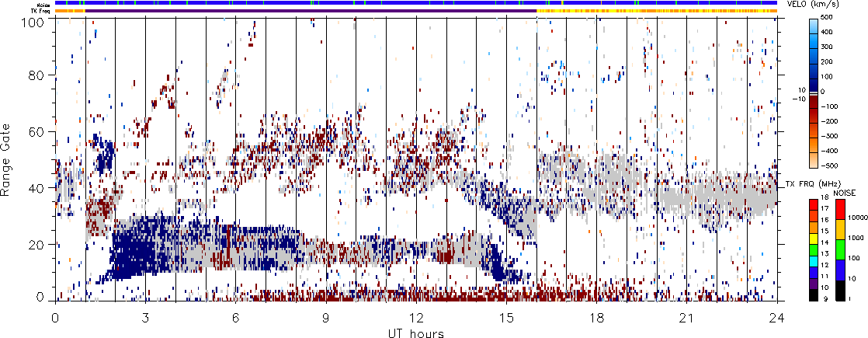This screenshot has width=868, height=338.
Task: Pick the yellow swatch in TX FRQ colorbar
Action: pyautogui.click(x=814, y=239)
